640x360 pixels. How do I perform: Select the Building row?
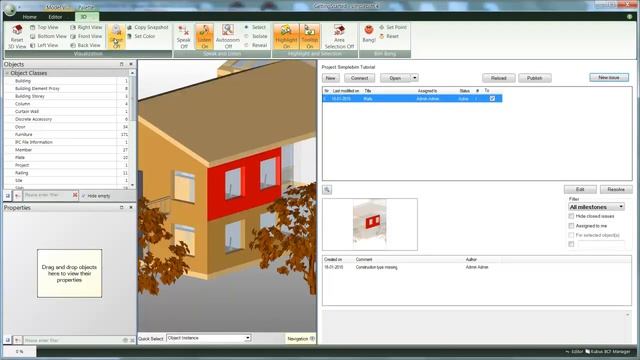tap(66, 81)
